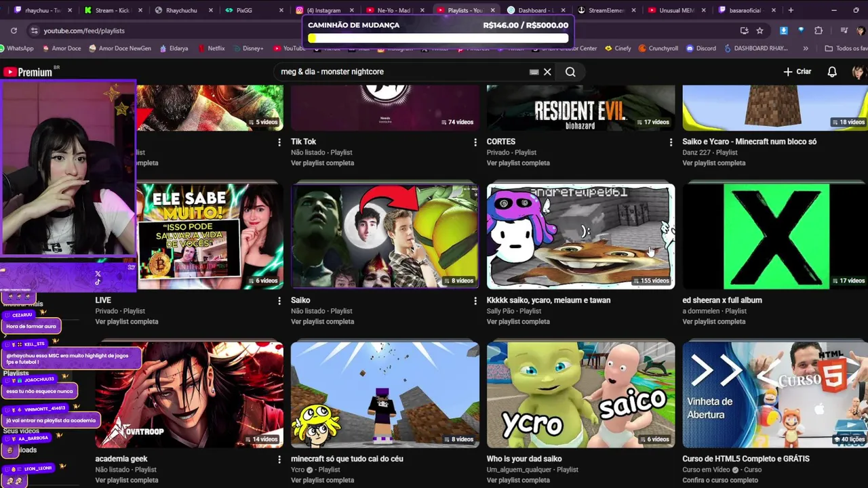Open options menu for CORTES playlist
The height and width of the screenshot is (488, 868).
(671, 142)
